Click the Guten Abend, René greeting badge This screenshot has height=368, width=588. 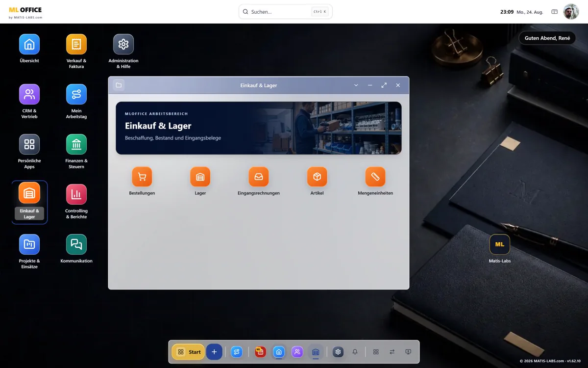click(547, 38)
